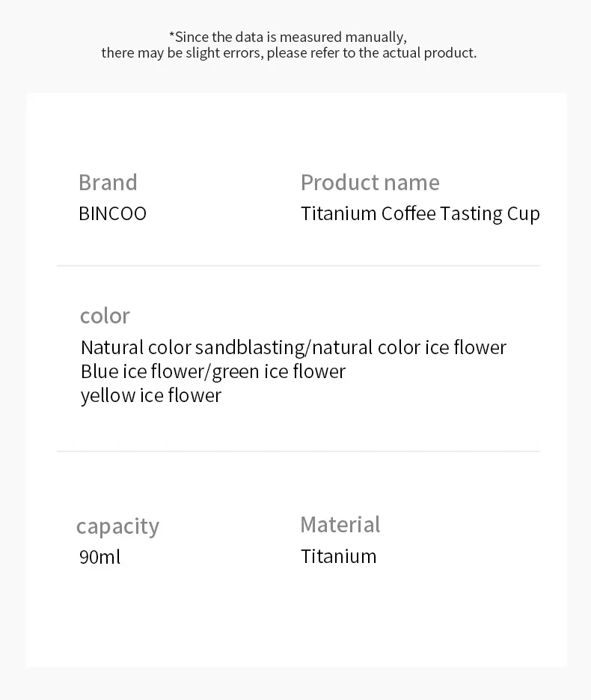591x700 pixels.
Task: Click the color heading label
Action: 105,316
